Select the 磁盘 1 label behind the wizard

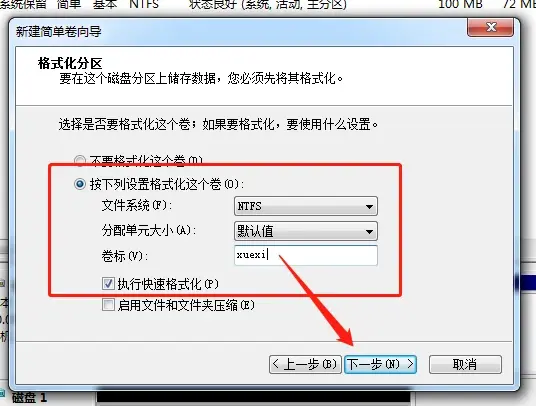coord(29,398)
